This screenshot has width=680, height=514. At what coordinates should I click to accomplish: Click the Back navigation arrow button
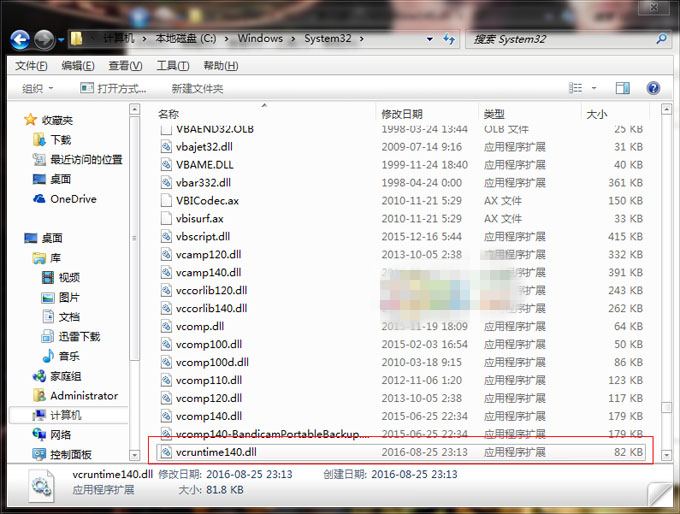click(20, 40)
